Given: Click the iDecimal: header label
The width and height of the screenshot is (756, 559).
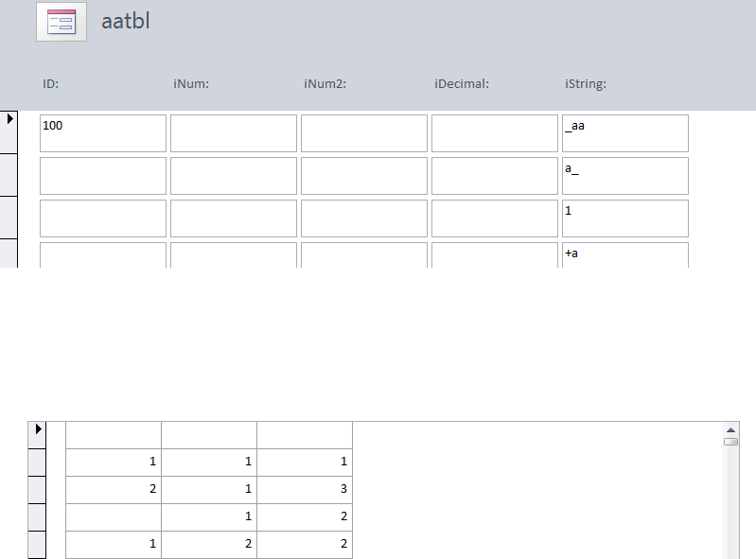Looking at the screenshot, I should coord(461,84).
